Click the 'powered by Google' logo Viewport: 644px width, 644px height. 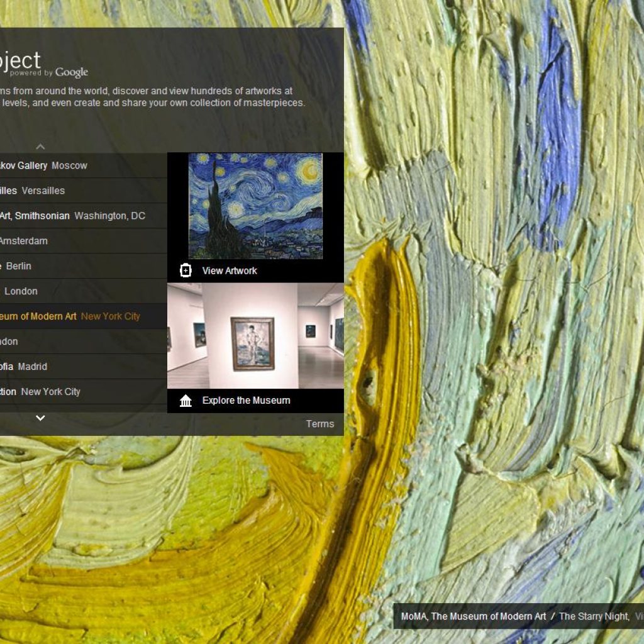pos(49,72)
